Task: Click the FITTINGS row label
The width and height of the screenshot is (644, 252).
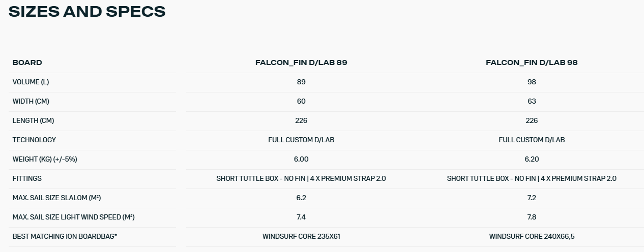Action: (x=27, y=178)
